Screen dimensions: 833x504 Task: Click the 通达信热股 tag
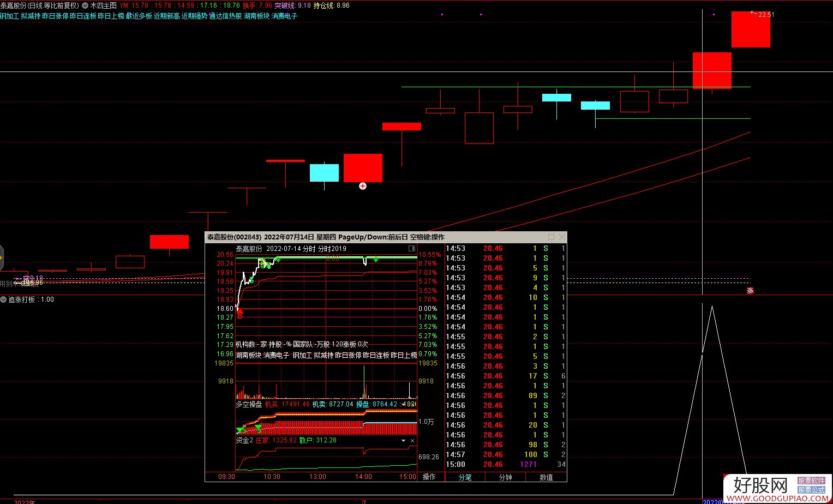pos(225,16)
